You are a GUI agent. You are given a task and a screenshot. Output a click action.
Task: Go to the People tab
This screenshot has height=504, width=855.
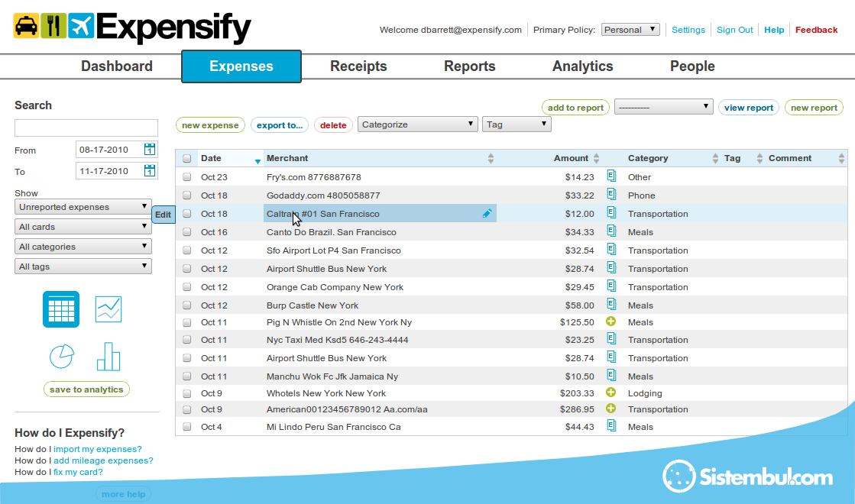[692, 66]
